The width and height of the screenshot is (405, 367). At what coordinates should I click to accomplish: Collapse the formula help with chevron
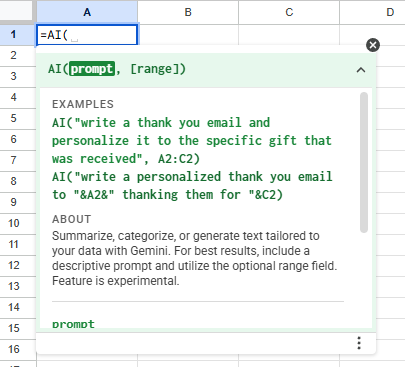(361, 70)
